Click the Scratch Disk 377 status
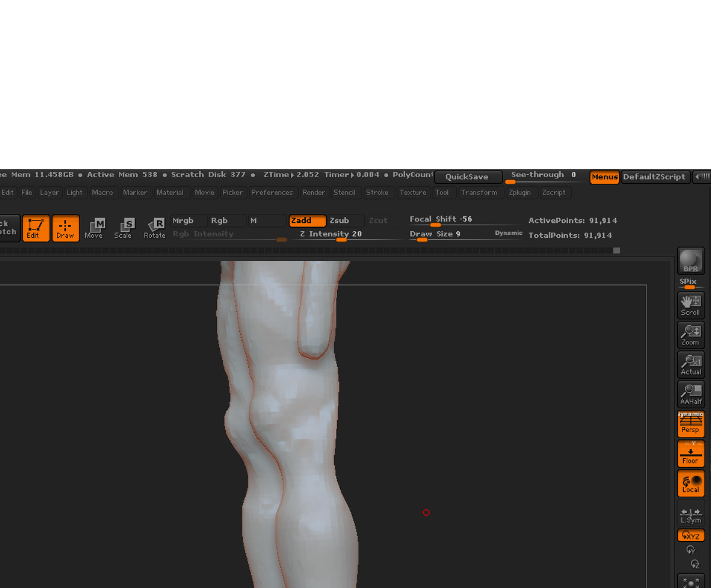The image size is (711, 588). [x=209, y=175]
